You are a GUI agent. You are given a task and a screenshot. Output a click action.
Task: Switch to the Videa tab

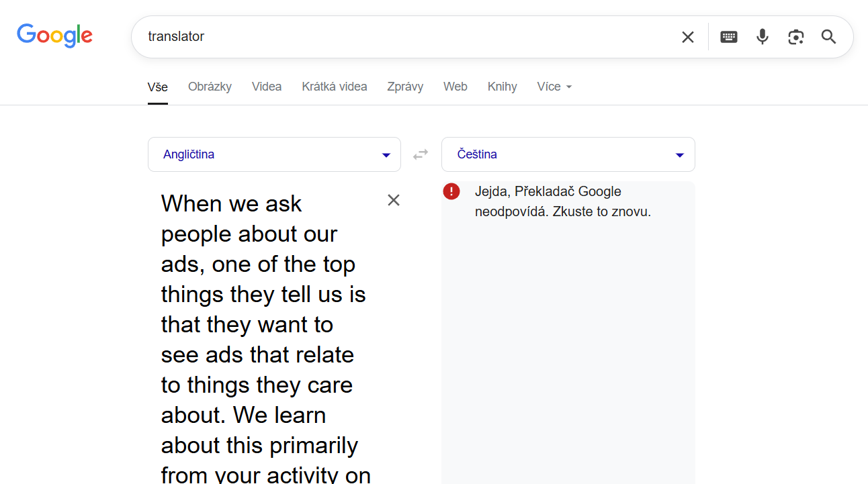coord(267,87)
